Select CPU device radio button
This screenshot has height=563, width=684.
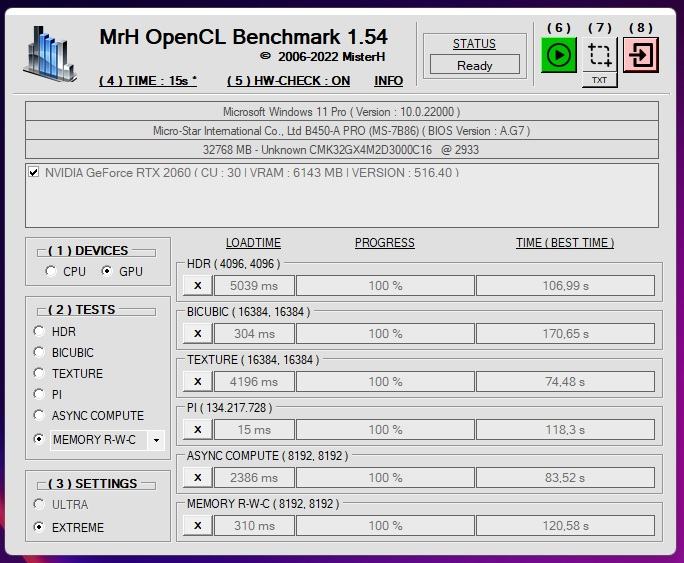click(51, 271)
